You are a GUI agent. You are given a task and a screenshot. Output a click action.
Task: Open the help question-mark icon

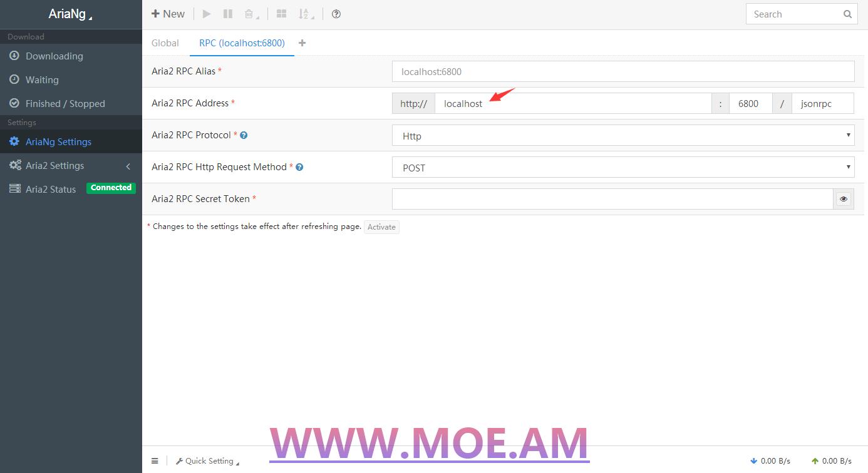(336, 14)
